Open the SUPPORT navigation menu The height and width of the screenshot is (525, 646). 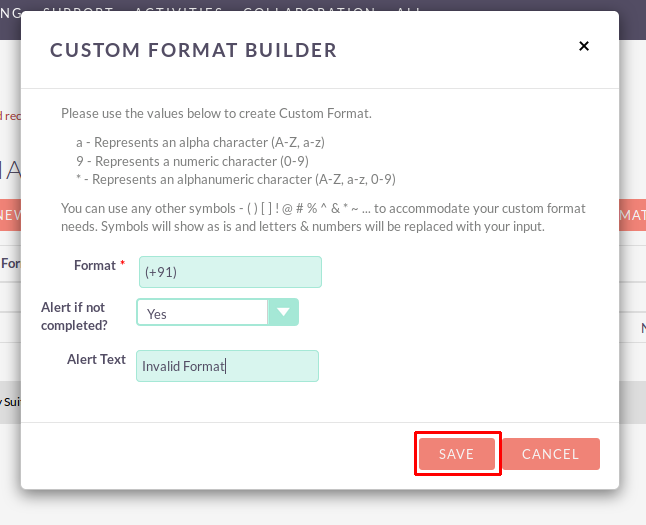coord(78,10)
